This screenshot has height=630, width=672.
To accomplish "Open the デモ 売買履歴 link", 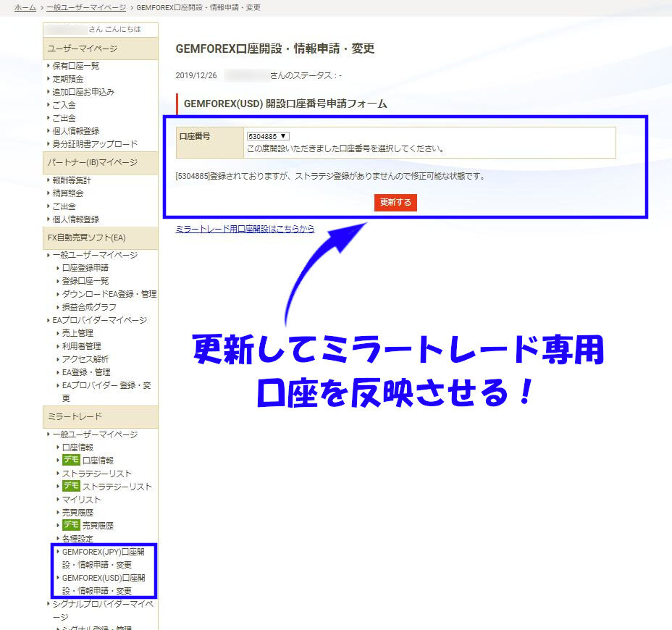I will [88, 526].
